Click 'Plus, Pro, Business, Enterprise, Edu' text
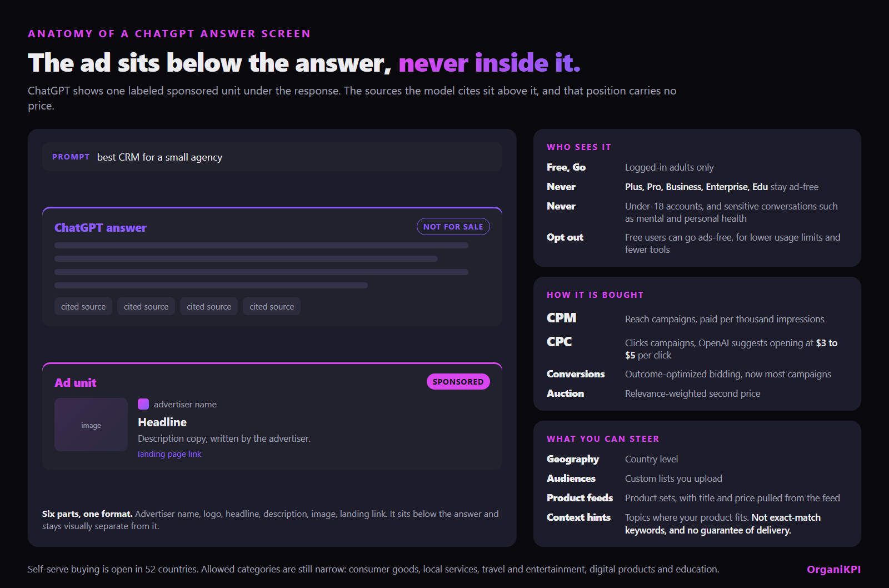This screenshot has width=889, height=588. point(696,187)
